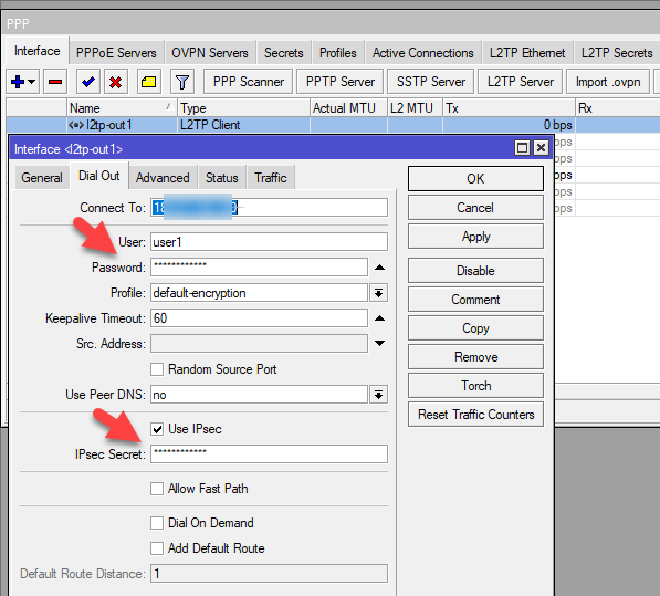Click the yellow Comment note icon
Screen dimensions: 660x596
(148, 82)
